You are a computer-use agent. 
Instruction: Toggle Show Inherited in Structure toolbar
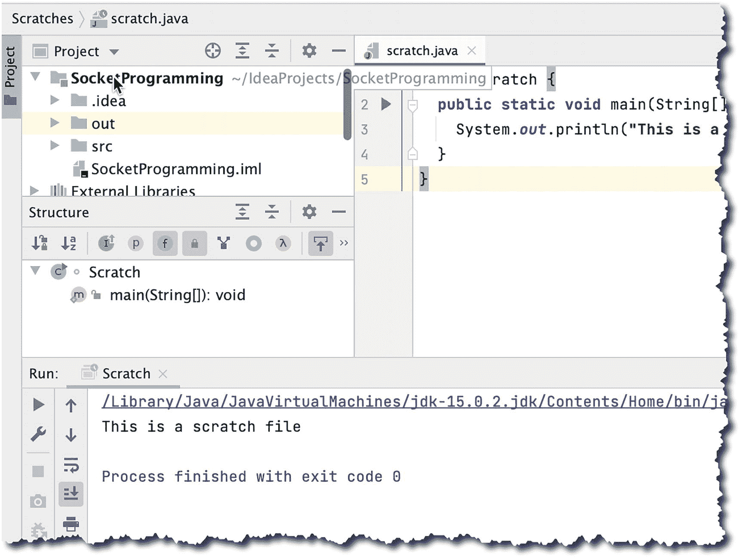[106, 243]
